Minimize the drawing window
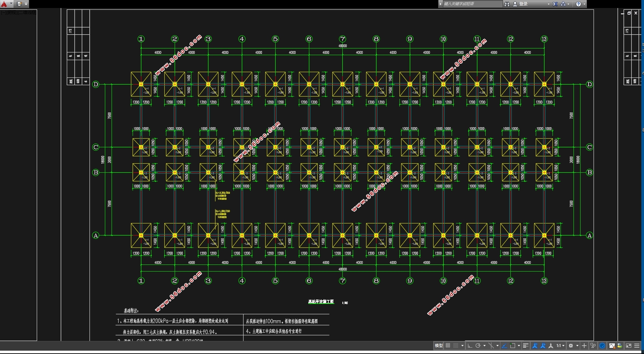Image resolution: width=644 pixels, height=354 pixels. click(622, 13)
